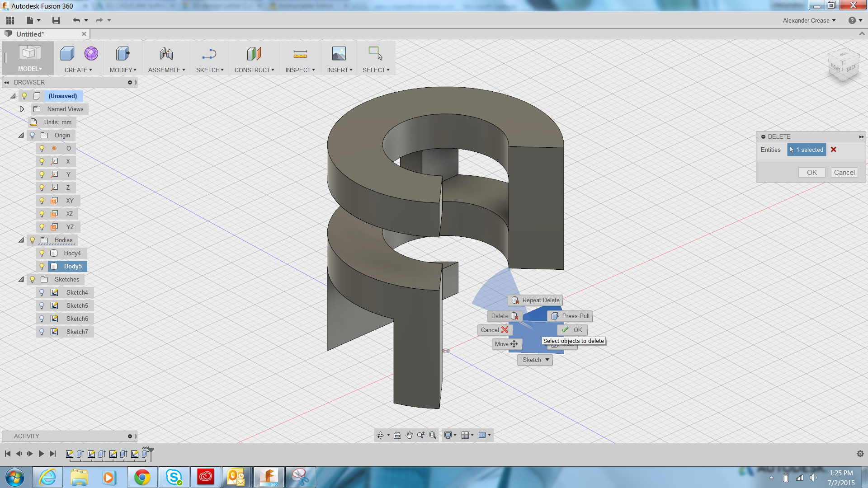Open timeline settings gear icon

pos(860,454)
